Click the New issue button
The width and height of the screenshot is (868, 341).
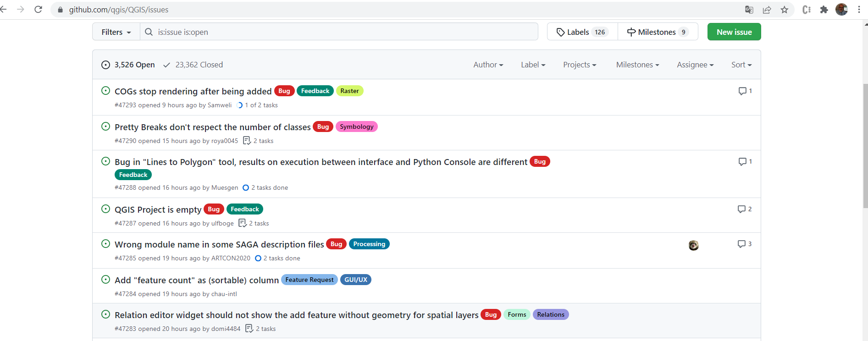click(734, 32)
